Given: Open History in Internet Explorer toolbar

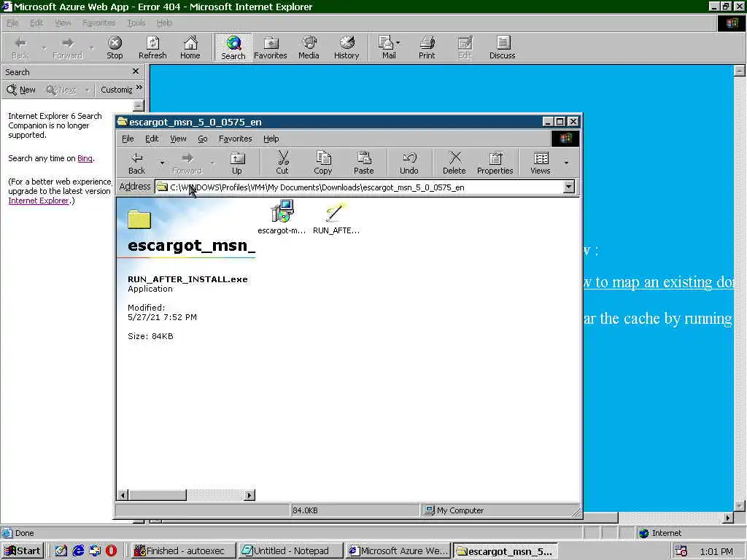Looking at the screenshot, I should [347, 47].
